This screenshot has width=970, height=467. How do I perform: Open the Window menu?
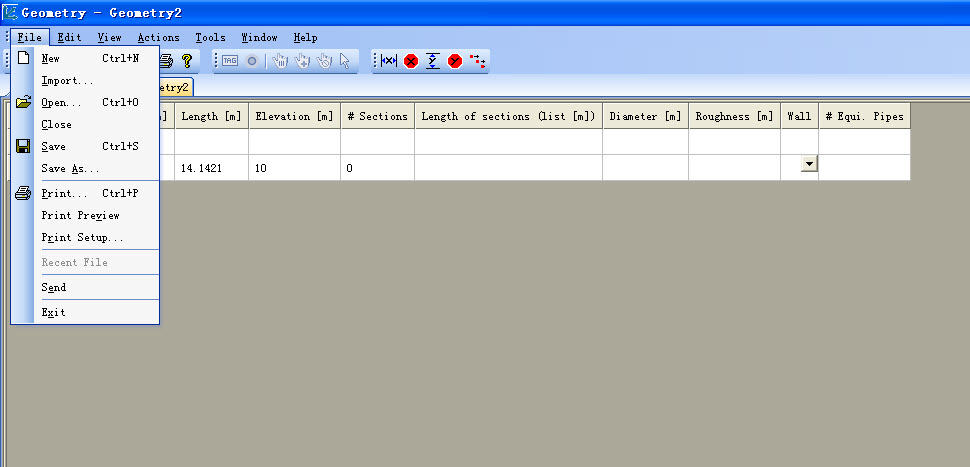[x=259, y=37]
